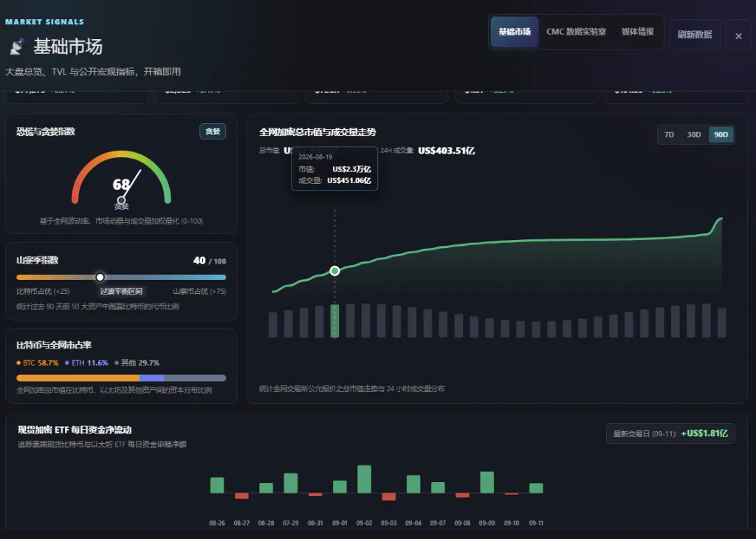Click the "ETH 11.6%" legend entry
This screenshot has height=539, width=756.
pos(87,363)
